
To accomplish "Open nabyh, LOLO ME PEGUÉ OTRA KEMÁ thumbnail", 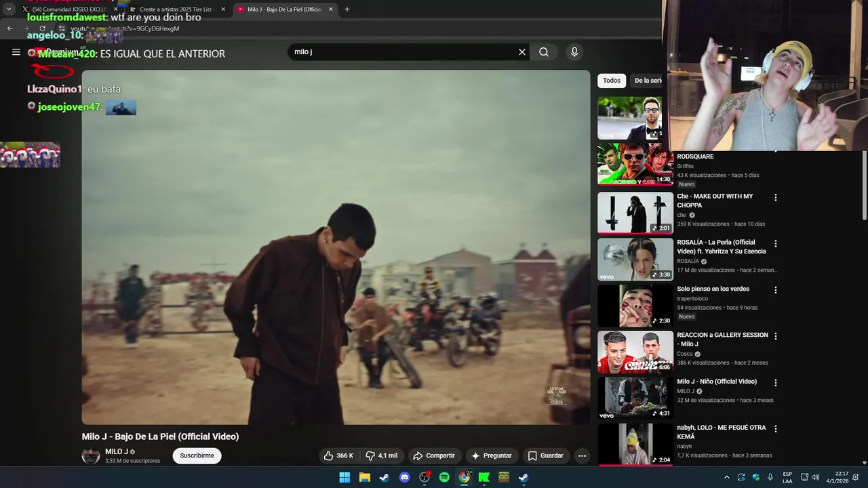I will pyautogui.click(x=635, y=444).
